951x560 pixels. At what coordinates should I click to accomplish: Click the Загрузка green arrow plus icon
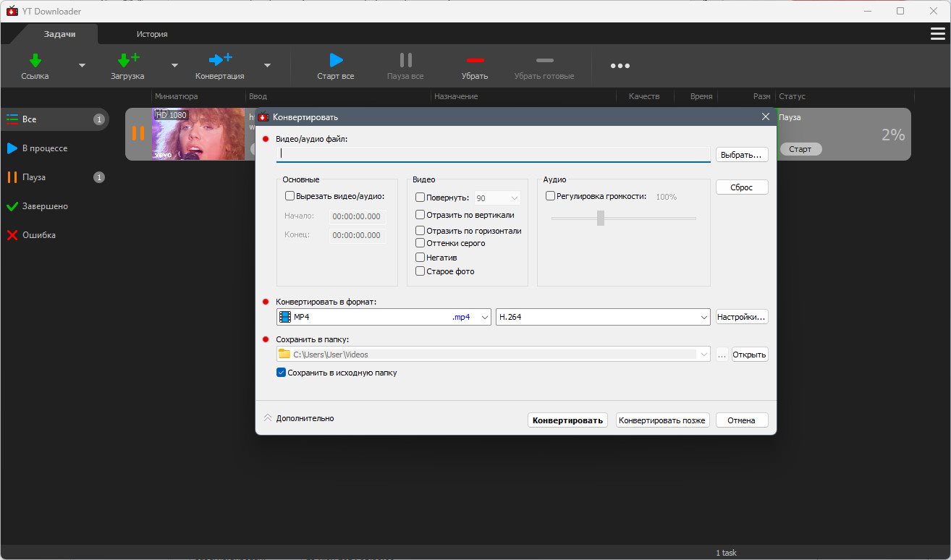[x=128, y=60]
